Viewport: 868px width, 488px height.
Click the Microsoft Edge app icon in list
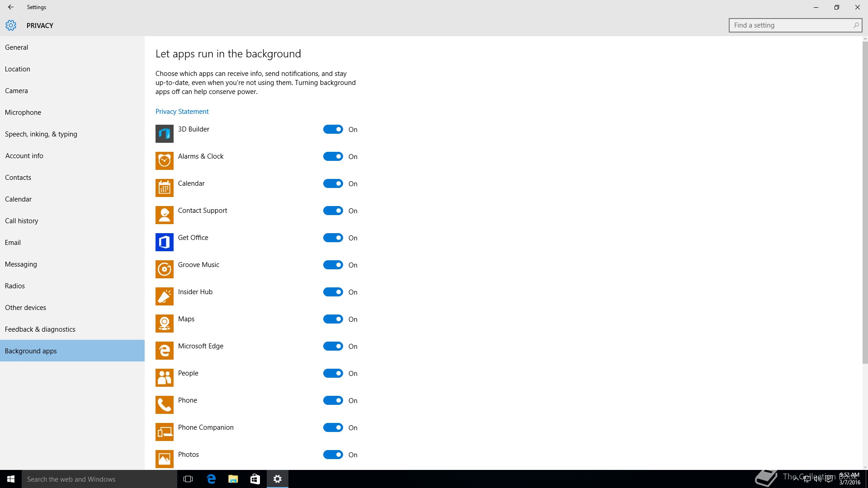pyautogui.click(x=165, y=351)
